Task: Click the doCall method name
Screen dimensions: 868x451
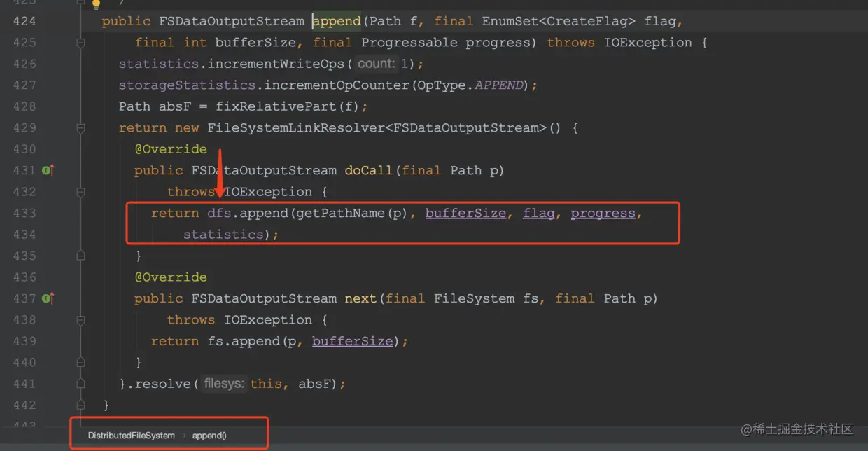Action: pyautogui.click(x=369, y=170)
